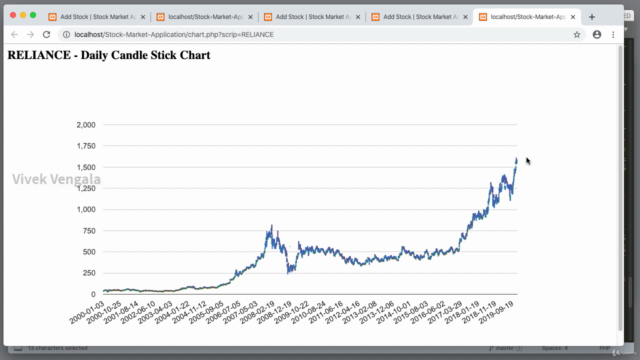Click the RELIANCE Daily Candle Stick Chart heading
Viewport: 640px width, 360px height.
pyautogui.click(x=109, y=55)
